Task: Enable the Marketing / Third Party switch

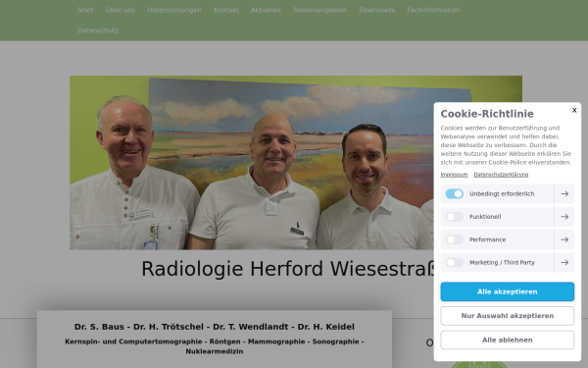Action: (x=454, y=262)
